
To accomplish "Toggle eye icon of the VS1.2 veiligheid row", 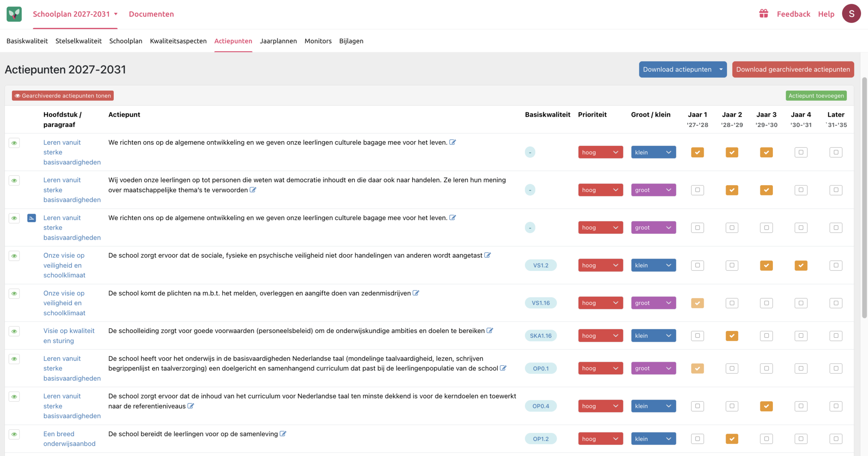I will tap(14, 256).
